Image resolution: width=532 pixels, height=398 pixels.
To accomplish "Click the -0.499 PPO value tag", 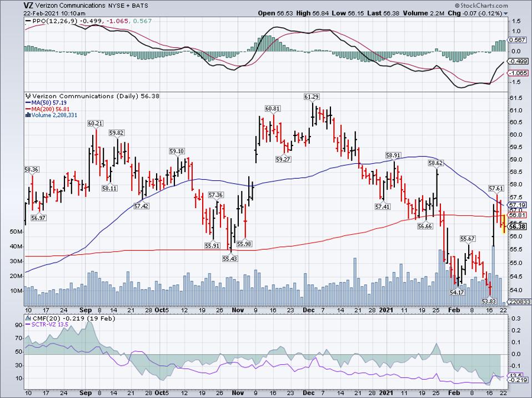I will click(x=518, y=62).
